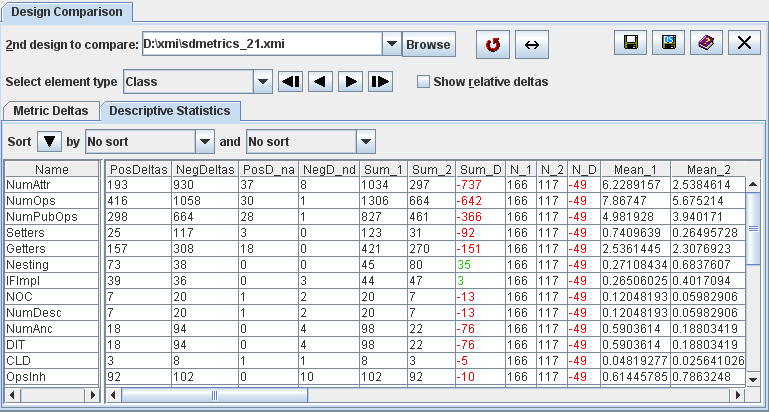Go to previous element type

[x=320, y=81]
